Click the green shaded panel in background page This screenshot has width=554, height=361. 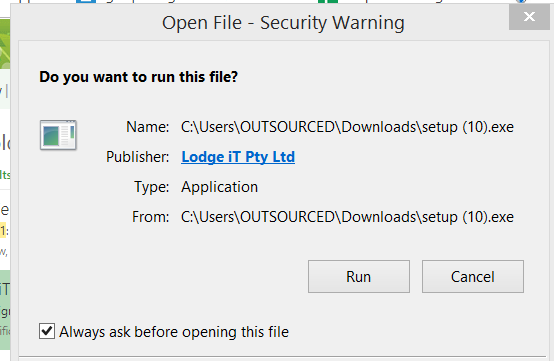5,310
